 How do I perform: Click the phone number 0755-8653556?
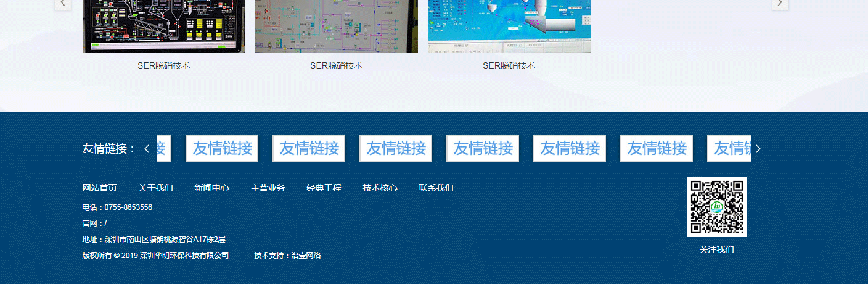click(x=128, y=207)
